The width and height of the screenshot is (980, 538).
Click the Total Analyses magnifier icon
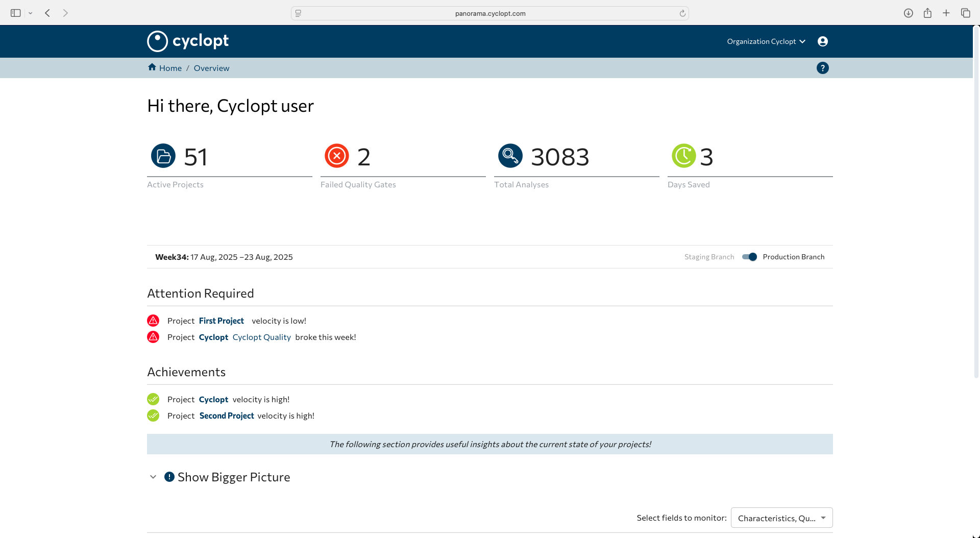510,156
